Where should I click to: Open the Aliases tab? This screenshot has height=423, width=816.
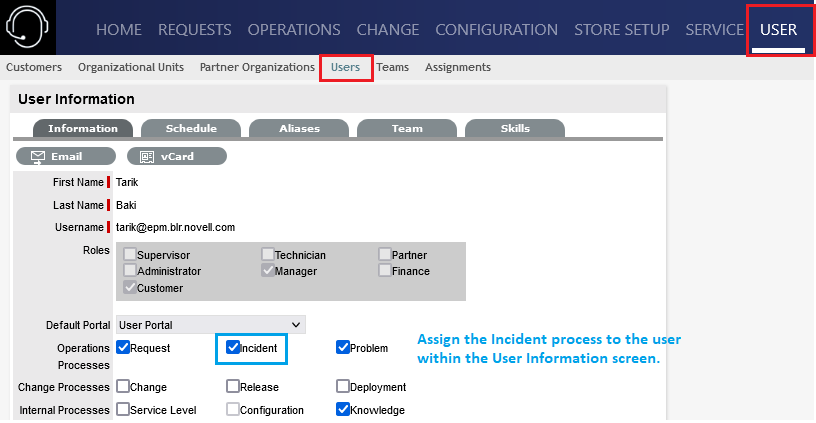click(299, 128)
